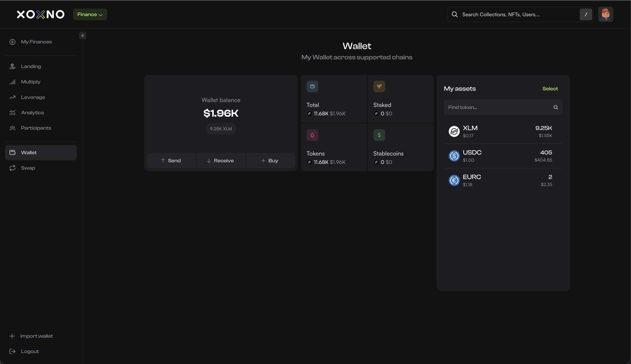Focus the Find token input field
Screen dimensions: 631x364
click(x=498, y=107)
